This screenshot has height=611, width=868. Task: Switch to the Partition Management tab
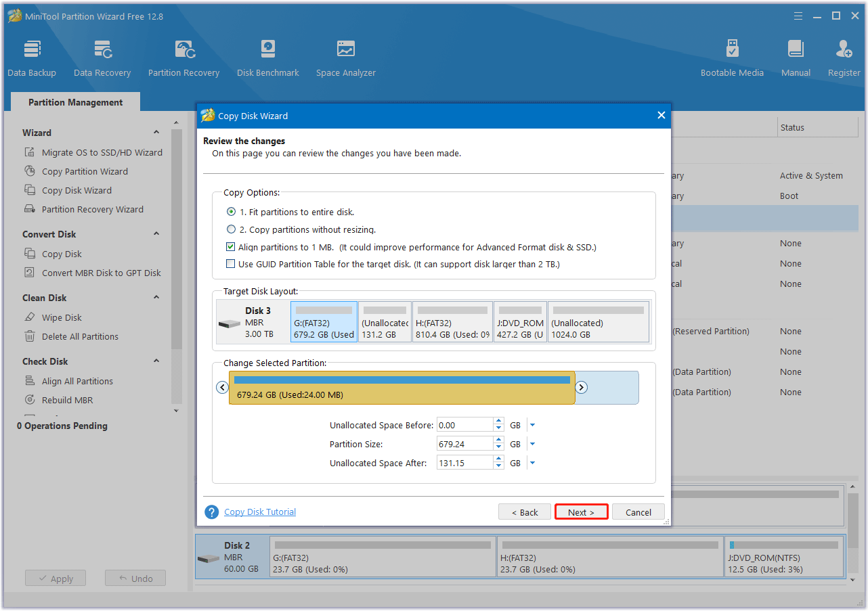[x=74, y=101]
